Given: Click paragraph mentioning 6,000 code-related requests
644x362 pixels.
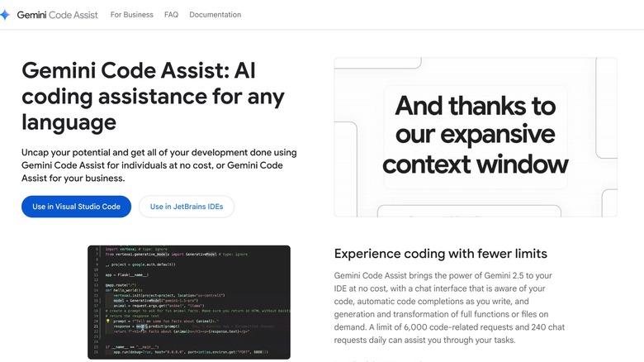Looking at the screenshot, I should [x=449, y=307].
